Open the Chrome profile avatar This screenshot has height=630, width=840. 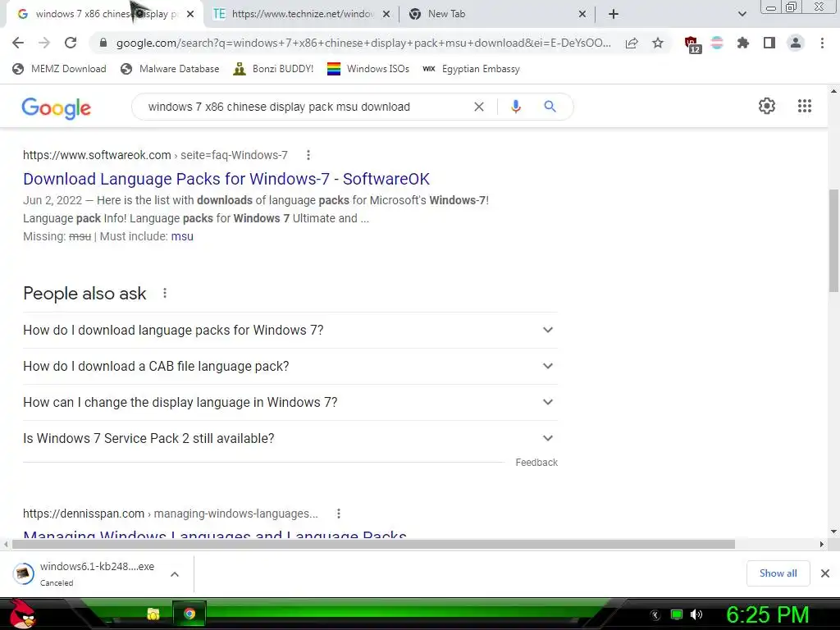(796, 43)
